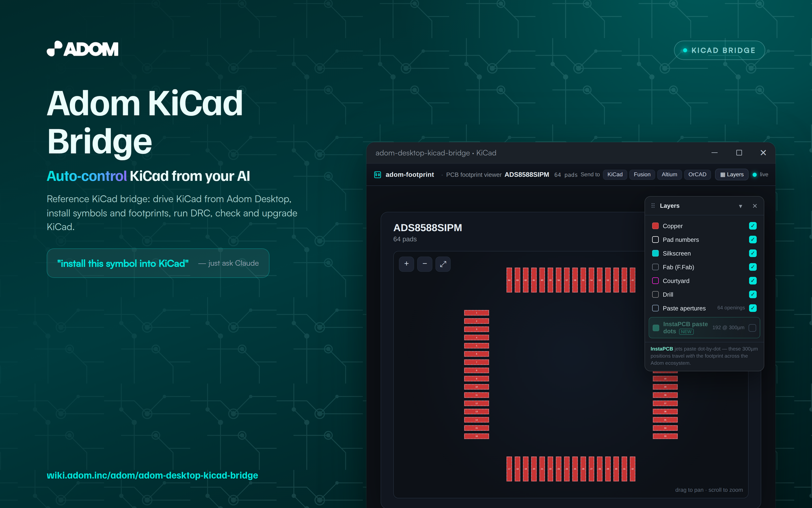The height and width of the screenshot is (508, 812).
Task: Minimize the adom-desktop-kicad-bridge window
Action: [715, 153]
